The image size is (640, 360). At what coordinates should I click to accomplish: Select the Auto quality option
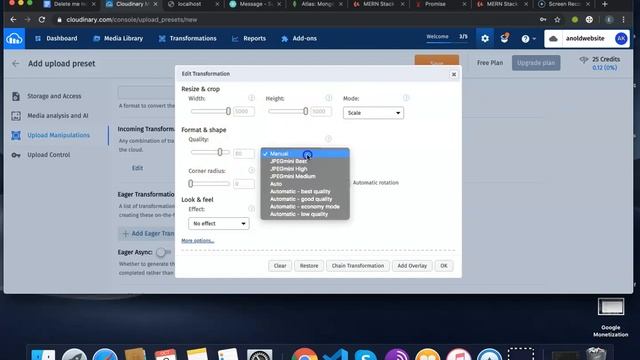(x=305, y=184)
